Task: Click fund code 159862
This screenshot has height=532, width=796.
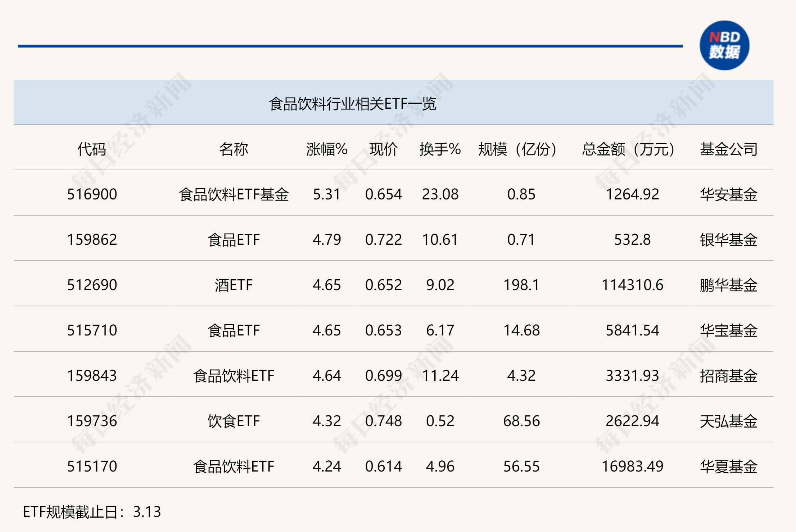Action: point(92,240)
